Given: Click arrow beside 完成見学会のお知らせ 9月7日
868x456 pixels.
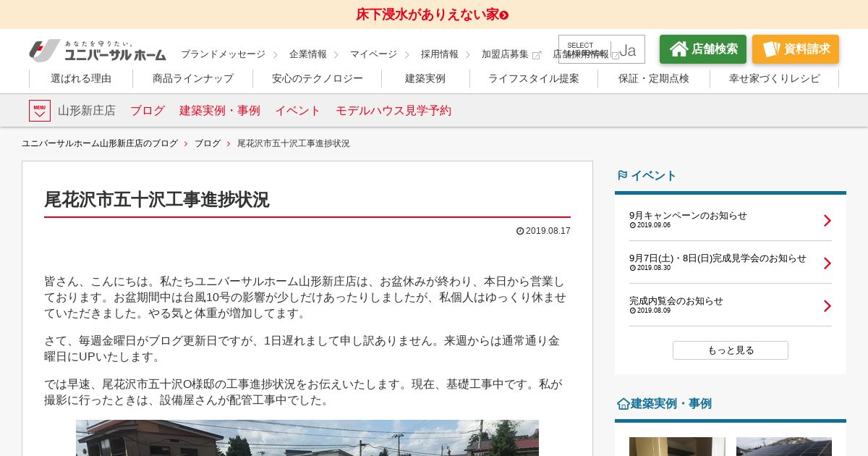Looking at the screenshot, I should tap(827, 263).
